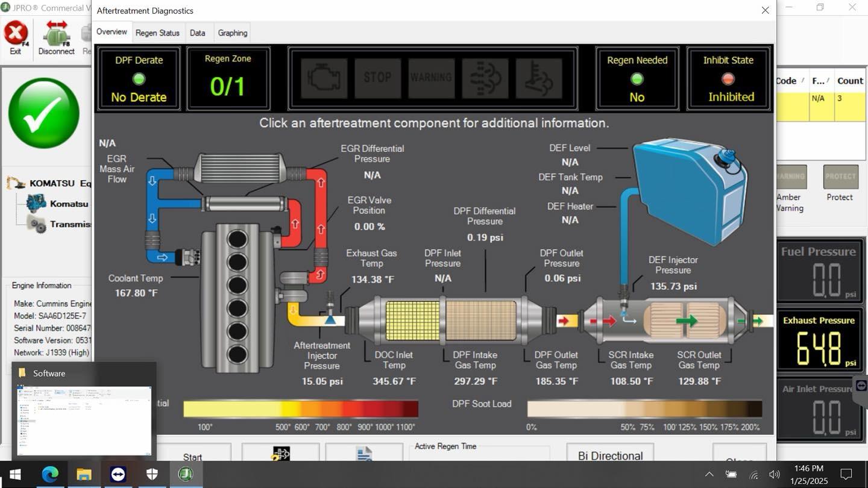868x488 pixels.
Task: Sort by the Code column header
Action: click(787, 81)
